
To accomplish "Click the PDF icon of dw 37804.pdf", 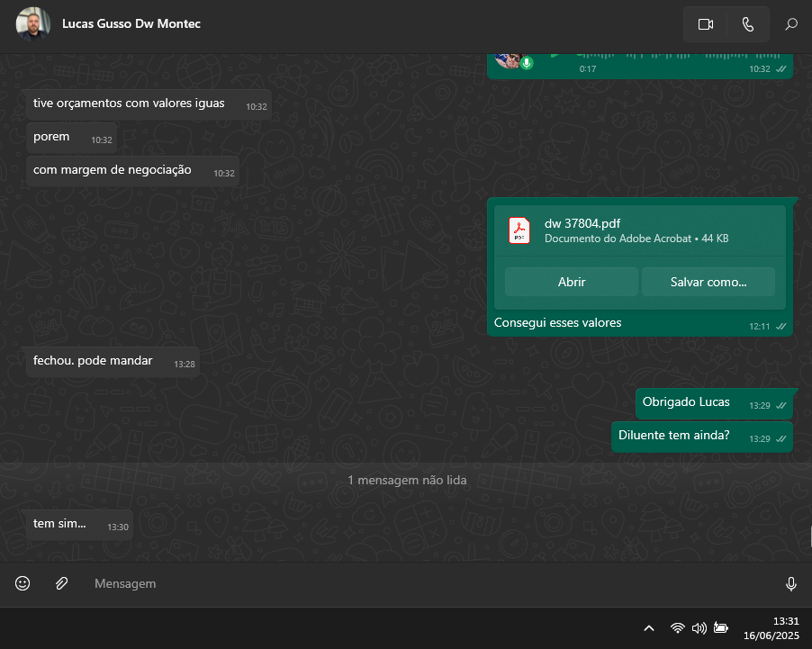I will tap(520, 230).
